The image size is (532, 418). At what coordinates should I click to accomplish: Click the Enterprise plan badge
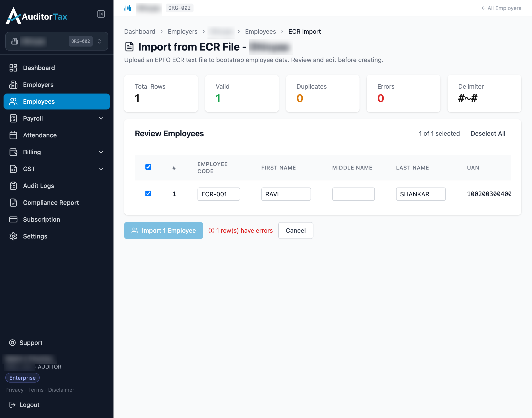coord(23,378)
